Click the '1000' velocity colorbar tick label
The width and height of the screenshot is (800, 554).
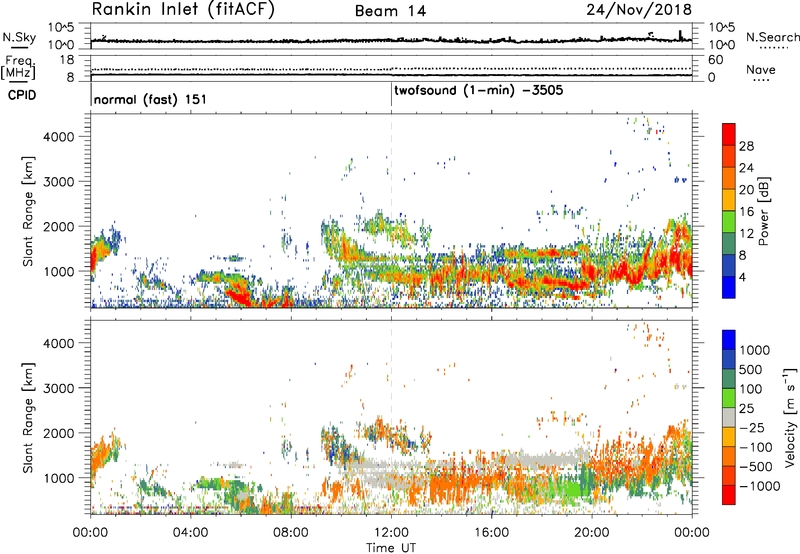tap(754, 350)
